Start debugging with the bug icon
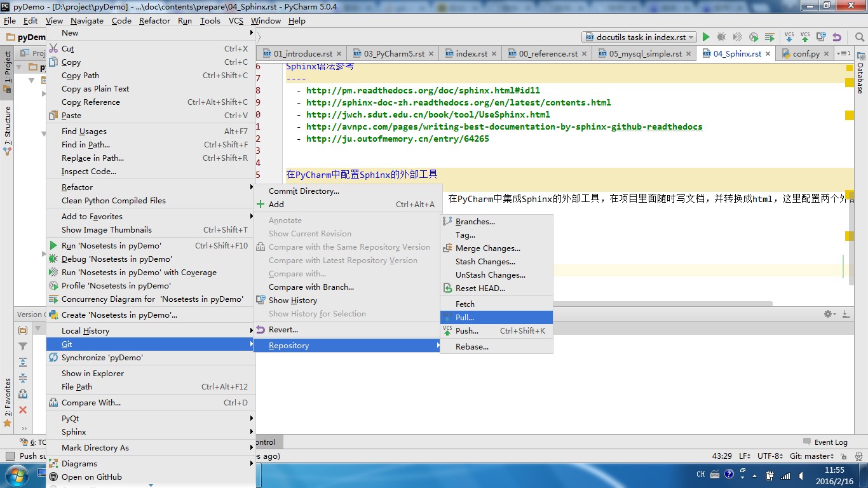The width and height of the screenshot is (868, 488). tap(721, 37)
